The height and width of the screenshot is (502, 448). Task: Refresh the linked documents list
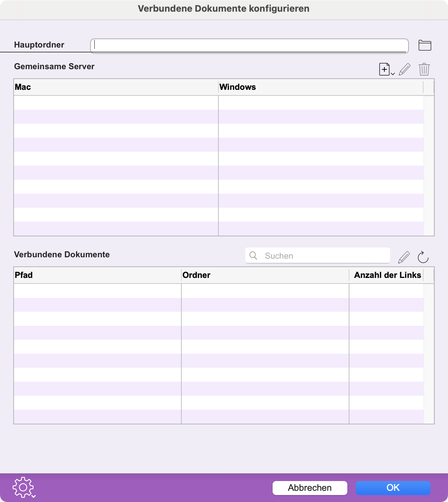click(423, 257)
